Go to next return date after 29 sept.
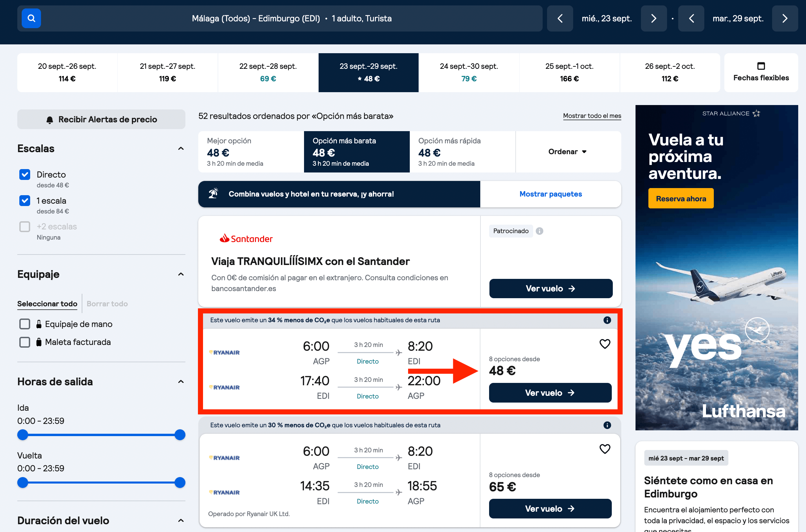The height and width of the screenshot is (532, 806). coord(785,18)
